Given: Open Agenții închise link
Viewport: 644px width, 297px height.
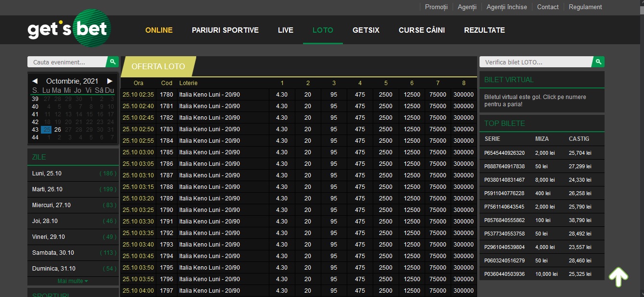Looking at the screenshot, I should (507, 7).
